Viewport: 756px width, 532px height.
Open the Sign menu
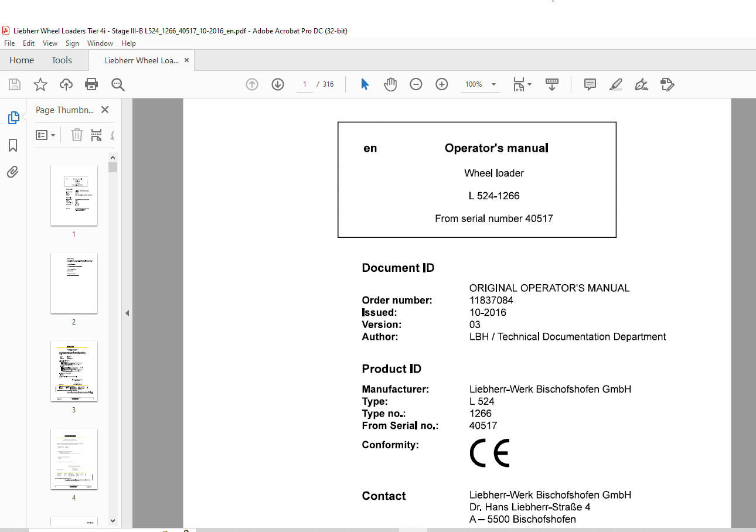pos(72,43)
